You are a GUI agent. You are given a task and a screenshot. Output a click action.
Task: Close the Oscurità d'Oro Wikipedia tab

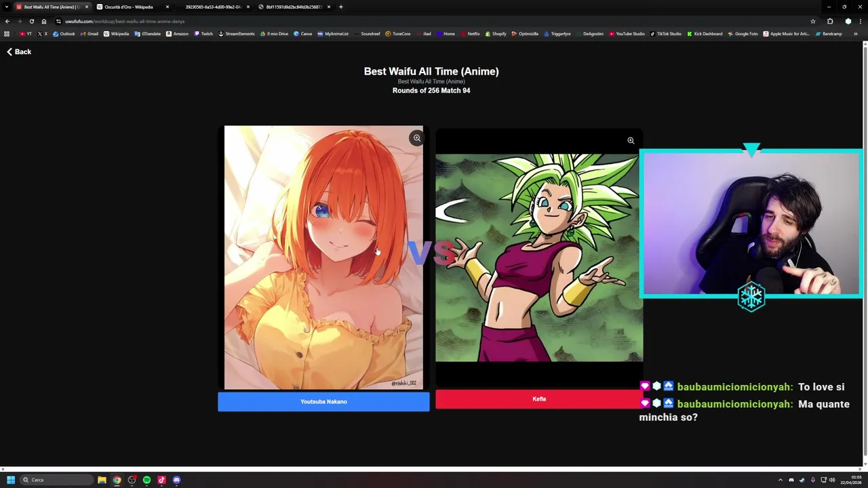point(167,7)
